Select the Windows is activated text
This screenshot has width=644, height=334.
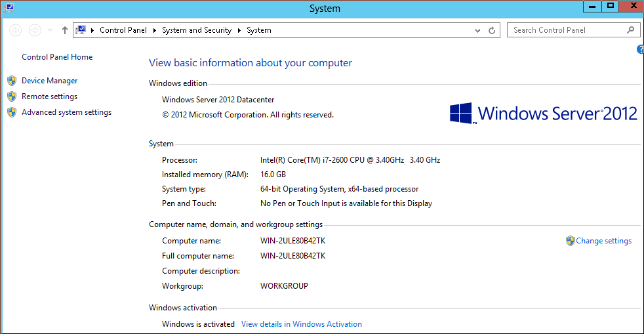198,324
